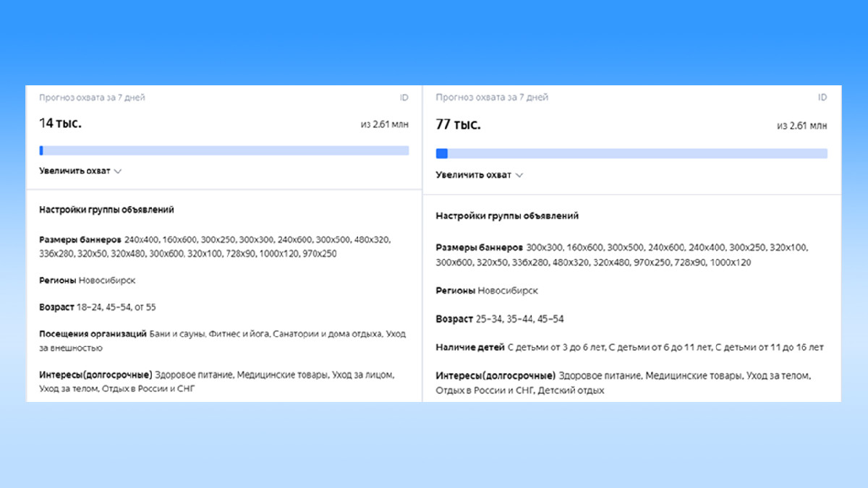This screenshot has width=868, height=488.
Task: Click "Интересы(долгосрочные)" label in 14 тыс. panel
Action: pos(95,375)
